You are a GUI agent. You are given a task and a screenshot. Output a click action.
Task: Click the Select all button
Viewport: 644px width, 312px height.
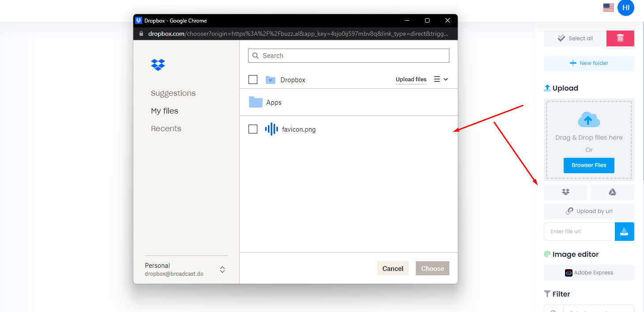[x=575, y=38]
